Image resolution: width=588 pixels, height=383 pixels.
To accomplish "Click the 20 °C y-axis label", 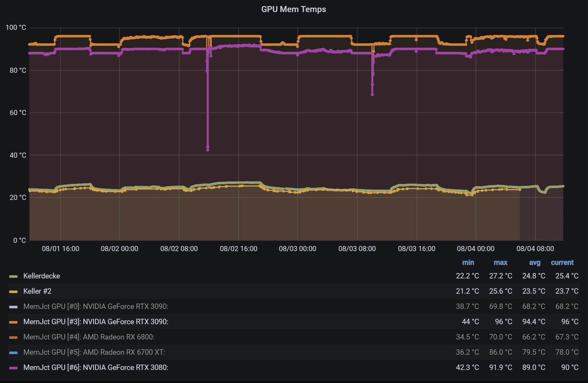I will coord(18,198).
